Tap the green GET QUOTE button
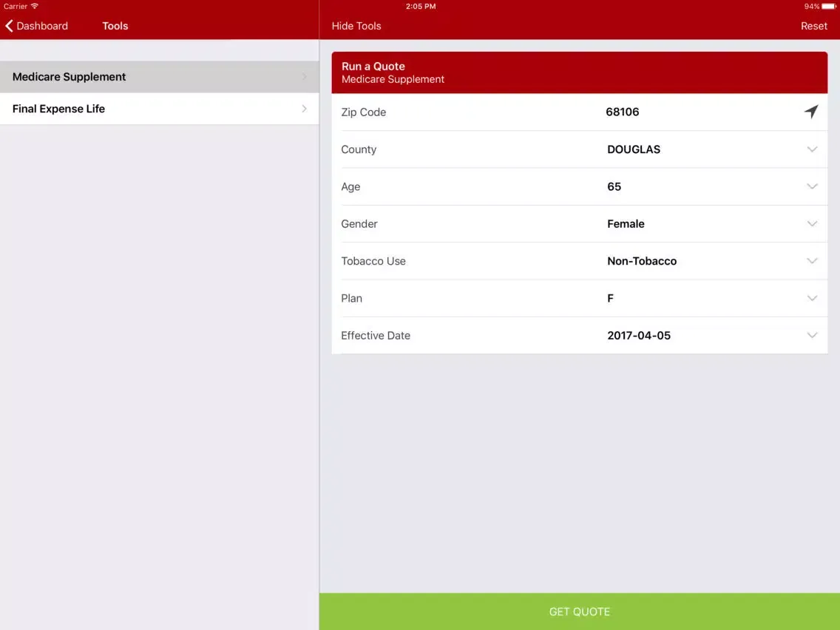This screenshot has width=840, height=630. [579, 612]
